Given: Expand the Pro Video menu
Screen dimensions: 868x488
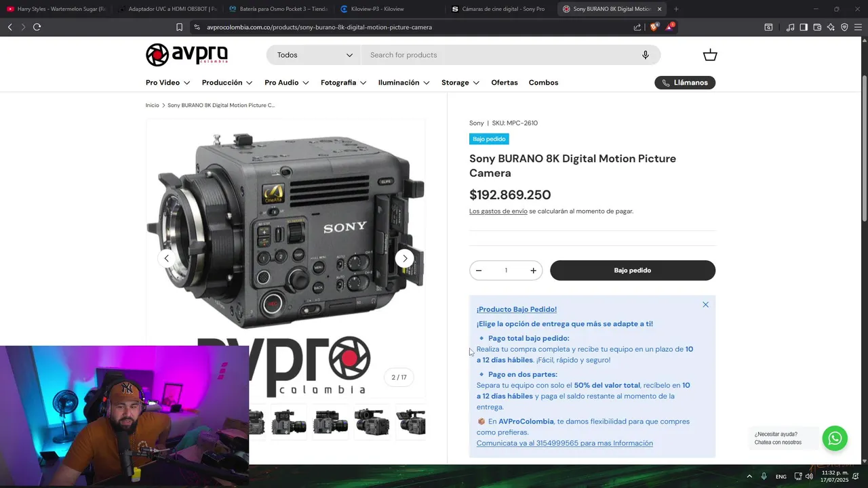Looking at the screenshot, I should (167, 83).
